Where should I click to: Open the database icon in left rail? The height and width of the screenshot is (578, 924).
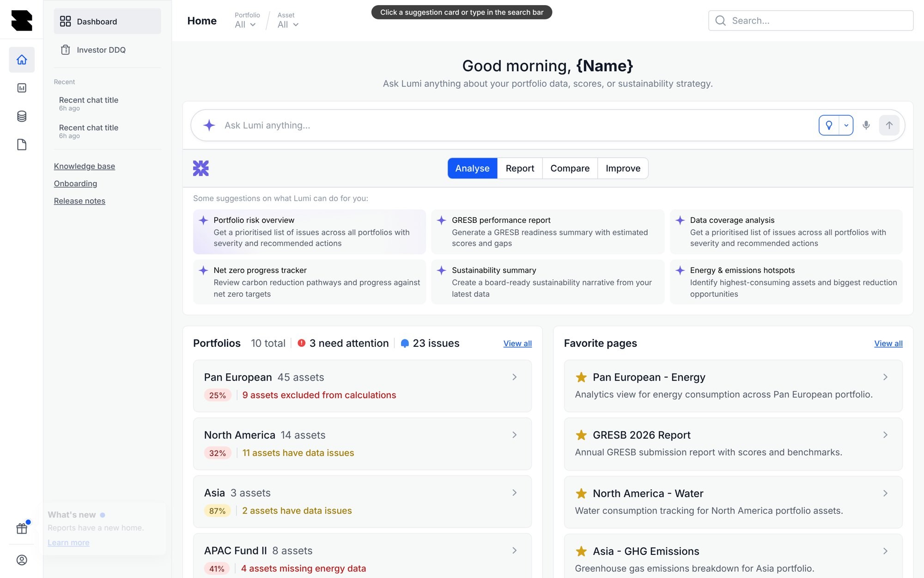[22, 116]
